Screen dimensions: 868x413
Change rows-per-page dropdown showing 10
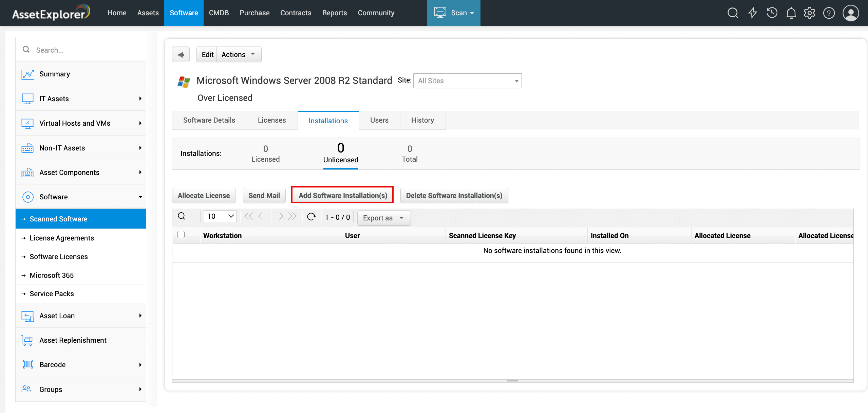tap(220, 216)
